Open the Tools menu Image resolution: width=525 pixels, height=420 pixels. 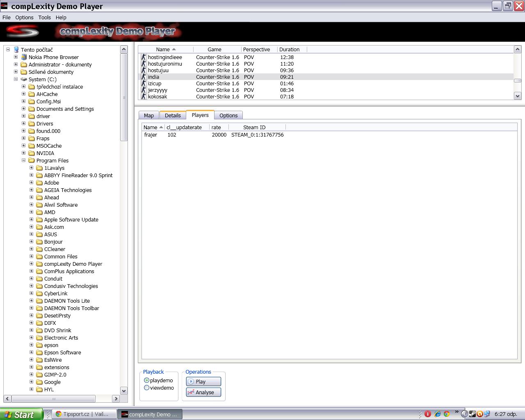[44, 17]
